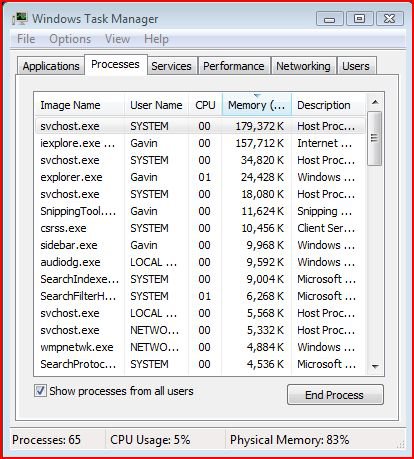The width and height of the screenshot is (414, 459).
Task: Open the Performance tab
Action: click(234, 66)
